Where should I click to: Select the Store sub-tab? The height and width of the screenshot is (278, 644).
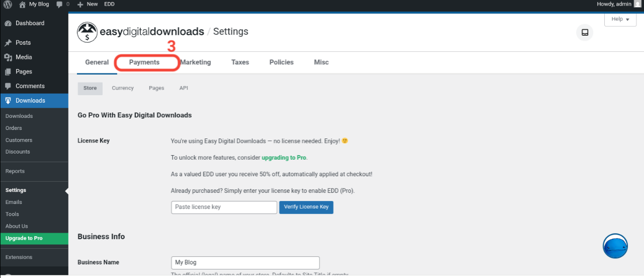point(90,88)
